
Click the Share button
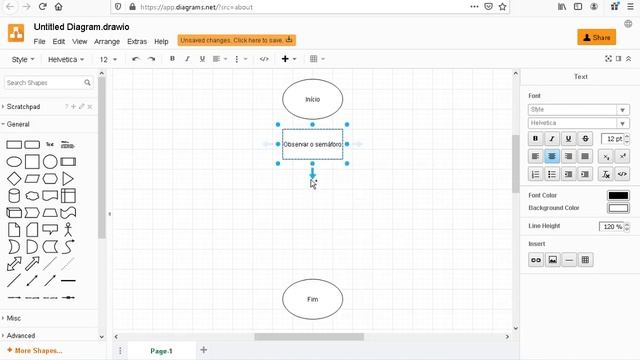click(x=596, y=38)
